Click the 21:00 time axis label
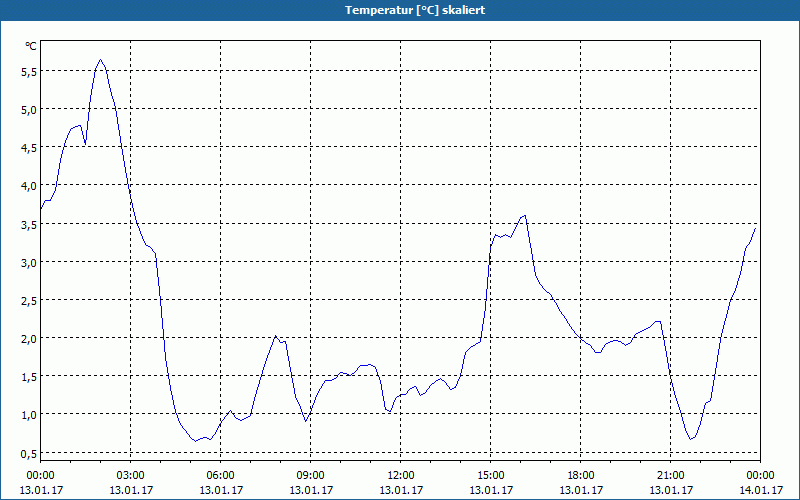 tap(671, 476)
